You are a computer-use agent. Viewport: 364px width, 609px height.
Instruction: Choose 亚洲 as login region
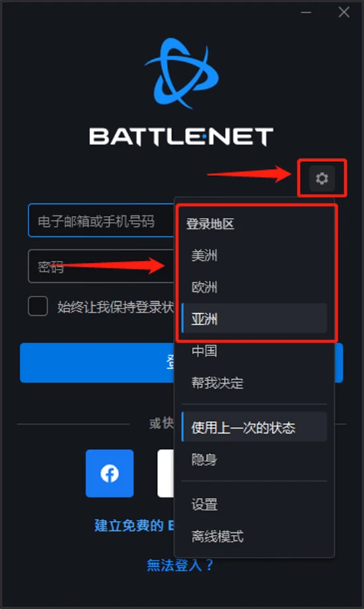tap(254, 319)
